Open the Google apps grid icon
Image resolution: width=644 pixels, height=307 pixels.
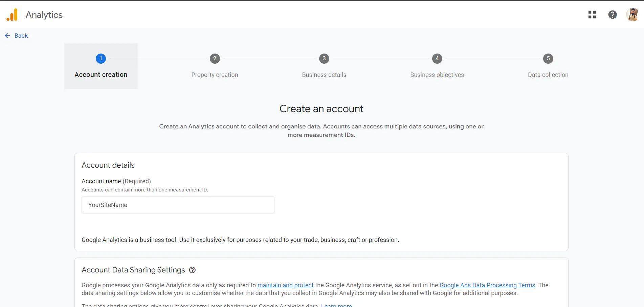(x=592, y=15)
